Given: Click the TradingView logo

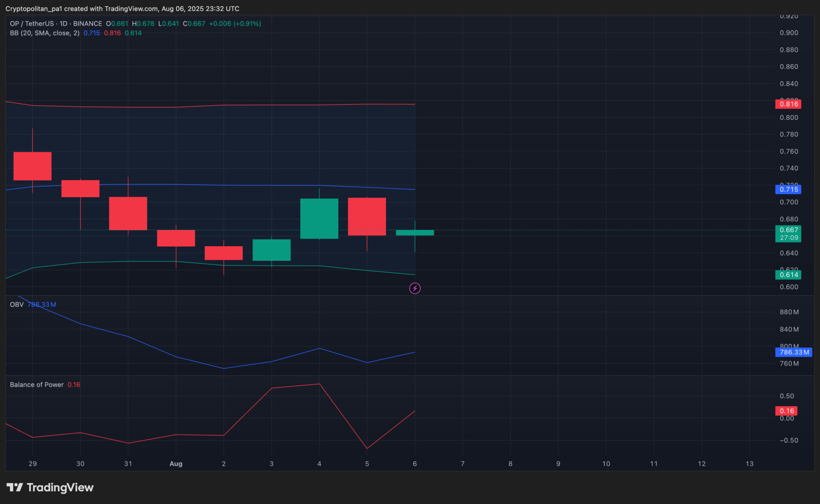Looking at the screenshot, I should click(50, 487).
